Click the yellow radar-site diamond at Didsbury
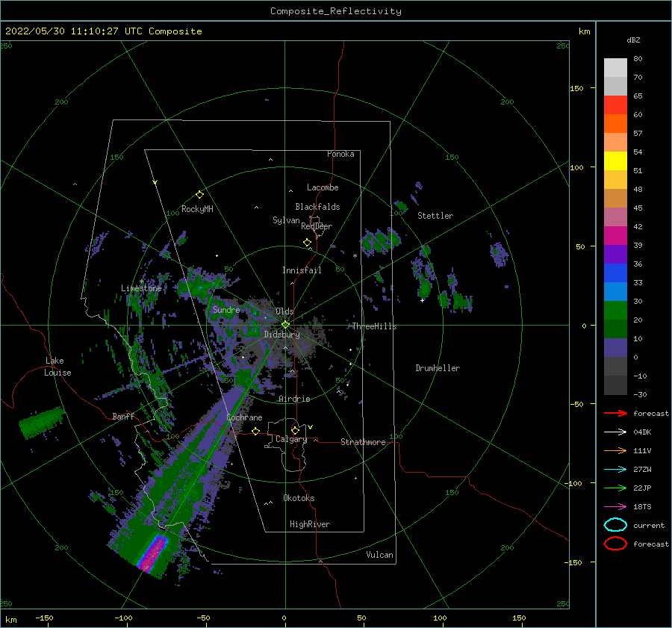This screenshot has height=628, width=672. pyautogui.click(x=285, y=325)
